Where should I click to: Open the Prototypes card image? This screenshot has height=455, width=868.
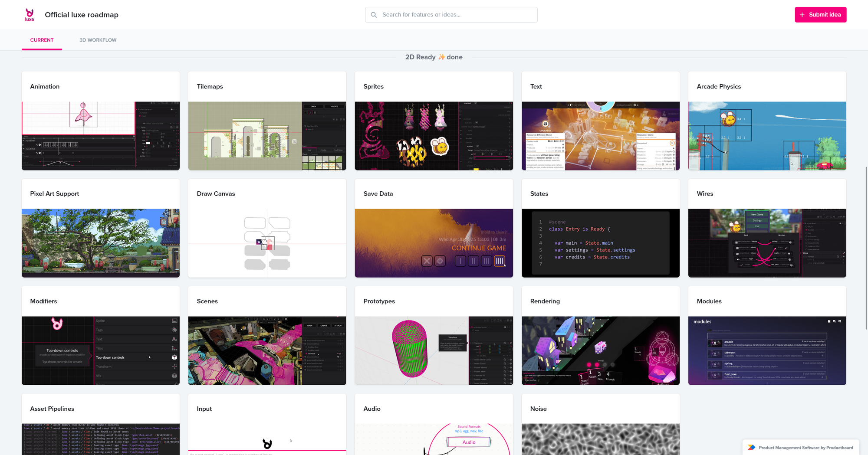434,350
